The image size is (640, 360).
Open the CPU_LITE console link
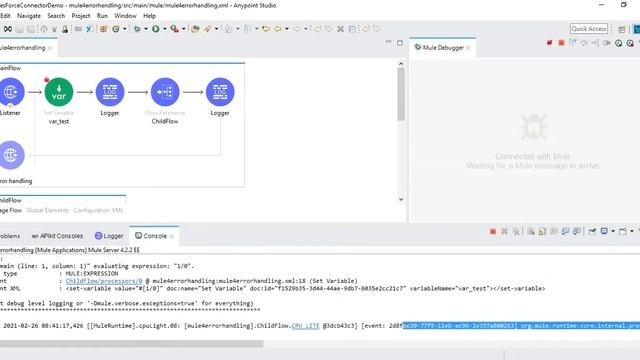point(305,326)
